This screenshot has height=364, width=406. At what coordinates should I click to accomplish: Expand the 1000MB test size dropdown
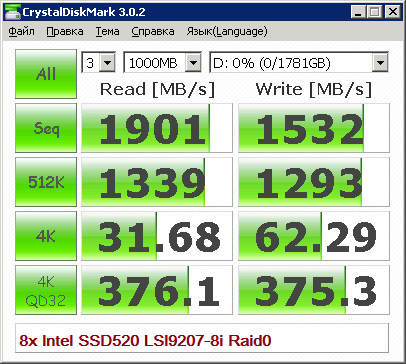162,62
